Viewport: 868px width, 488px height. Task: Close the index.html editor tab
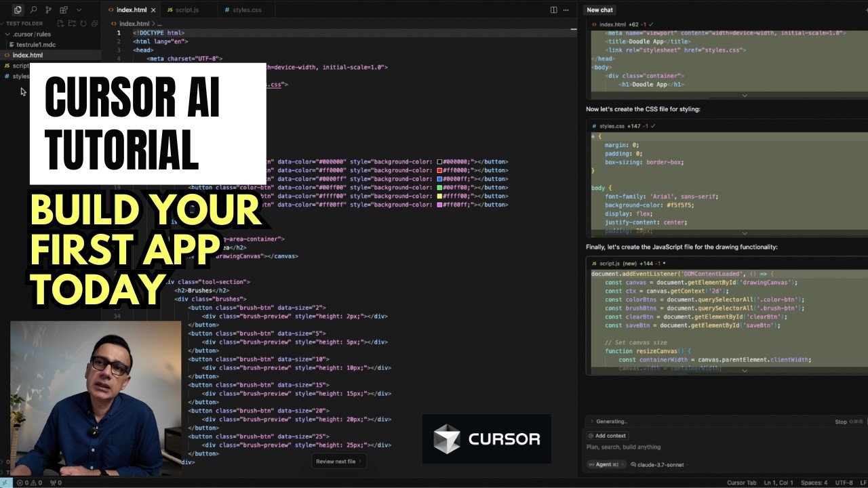153,10
